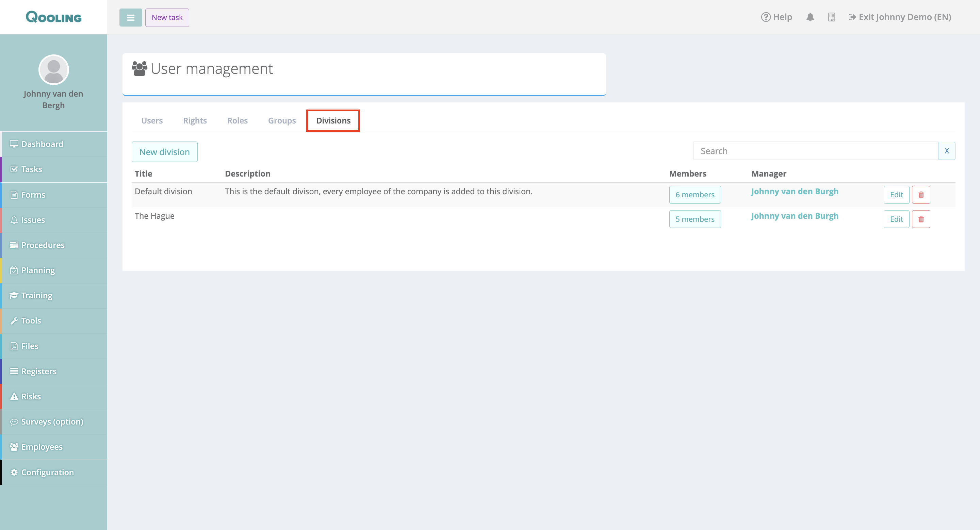Open Johnny van den Burgh manager link in first row

(x=794, y=191)
